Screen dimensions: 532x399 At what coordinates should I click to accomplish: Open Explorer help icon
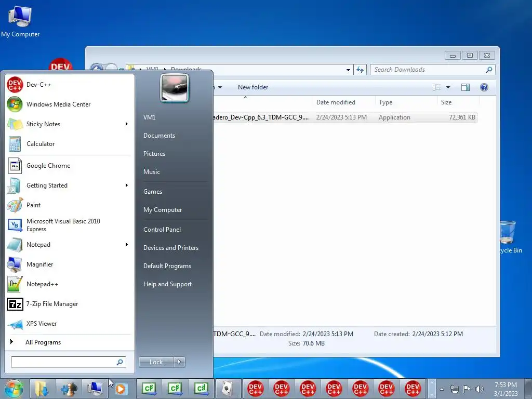(x=484, y=87)
